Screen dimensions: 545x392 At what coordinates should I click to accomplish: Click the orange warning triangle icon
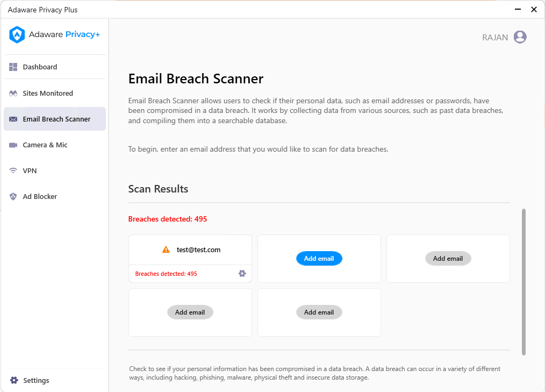pyautogui.click(x=166, y=250)
